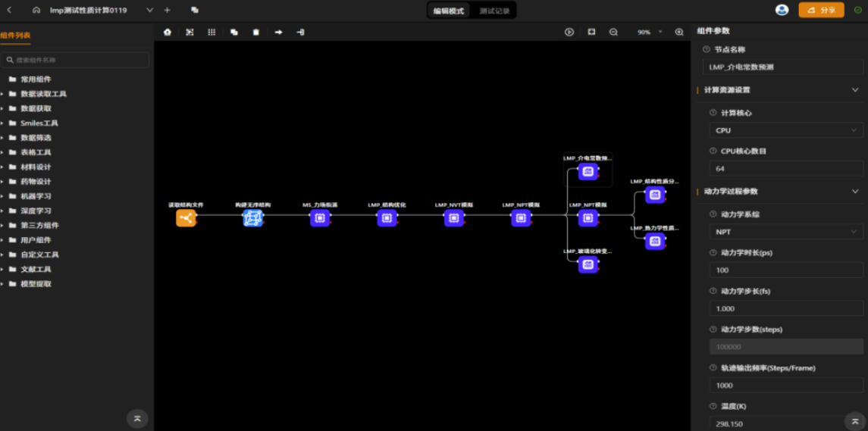Switch to the 测试记录 tab
Screen dimensions: 868x431
[494, 11]
